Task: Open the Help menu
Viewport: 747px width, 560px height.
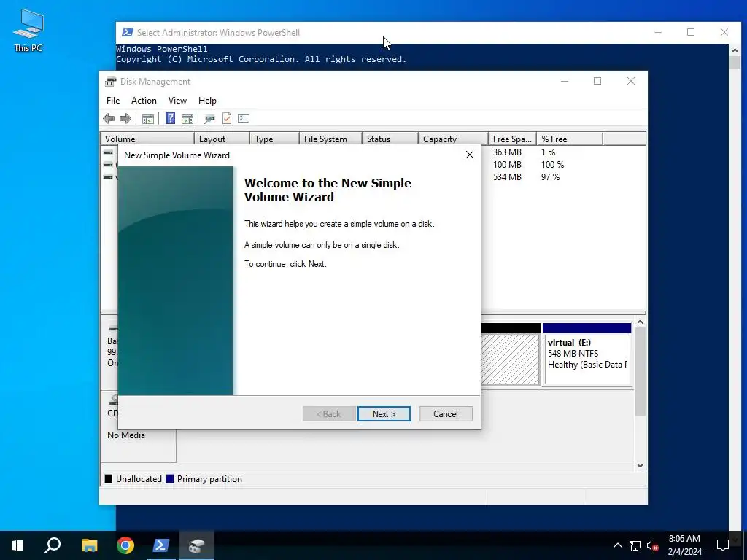Action: 207,101
